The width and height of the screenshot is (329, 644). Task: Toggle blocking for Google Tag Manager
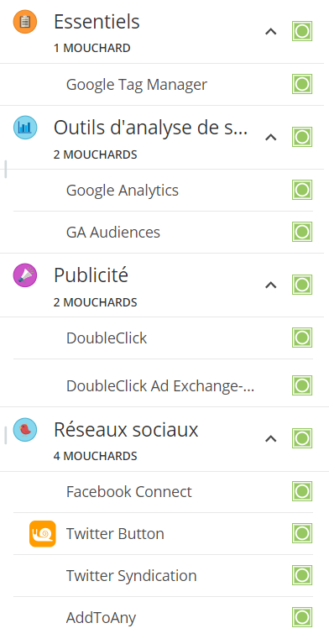tap(302, 84)
